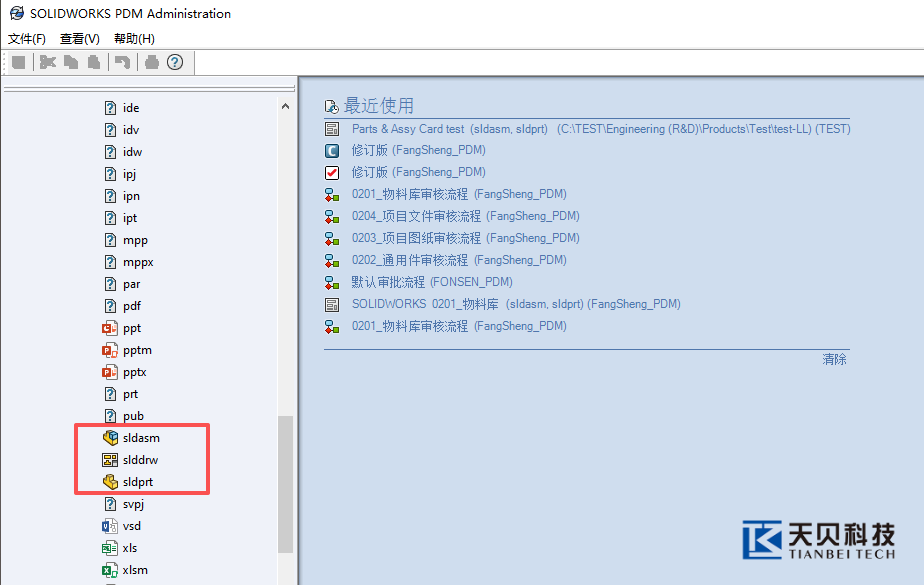
Task: Click the unknown-type icon beside pdf
Action: pos(110,306)
